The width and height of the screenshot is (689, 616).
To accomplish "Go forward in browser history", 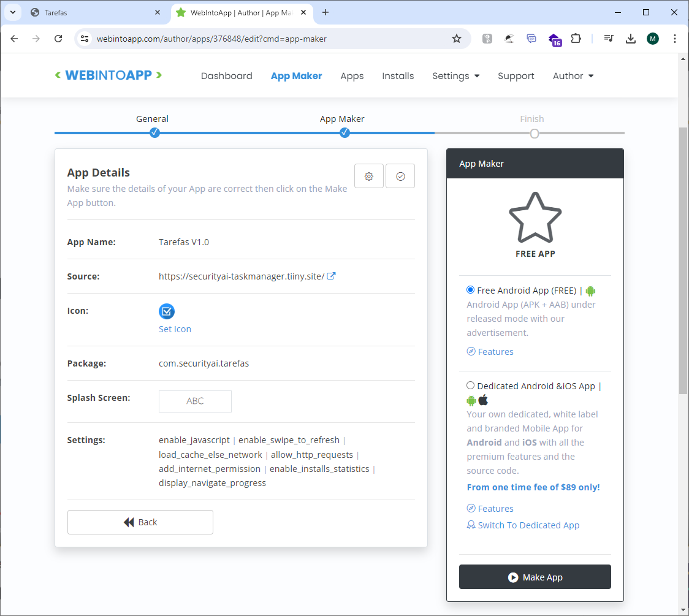I will 36,39.
